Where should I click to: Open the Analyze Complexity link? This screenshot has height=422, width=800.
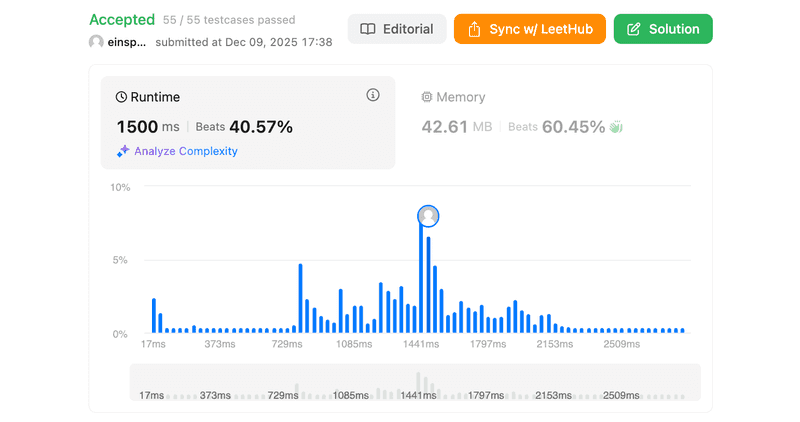tap(185, 151)
